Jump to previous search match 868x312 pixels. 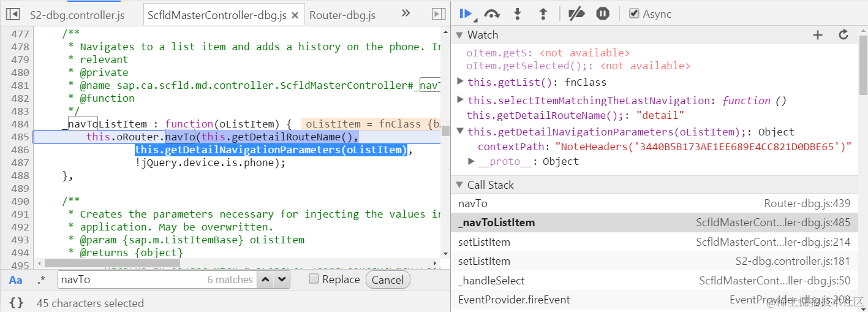pos(265,280)
